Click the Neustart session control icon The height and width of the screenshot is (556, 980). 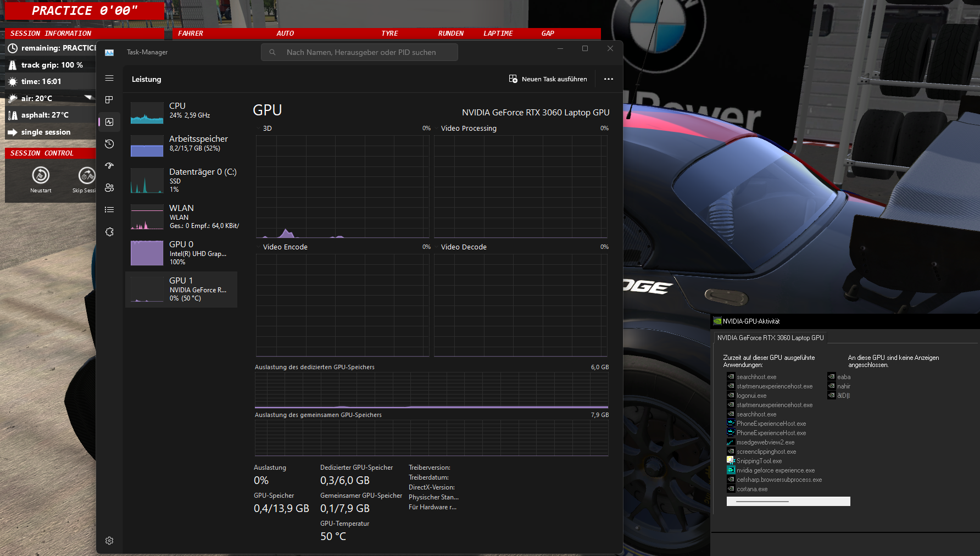click(40, 176)
